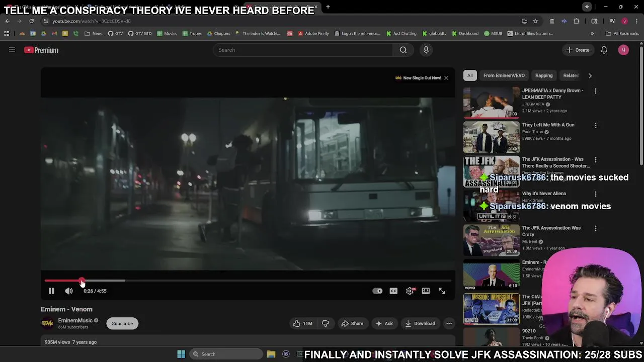Open They Left Me With A Gun thumbnail
This screenshot has height=362, width=644.
click(x=492, y=137)
